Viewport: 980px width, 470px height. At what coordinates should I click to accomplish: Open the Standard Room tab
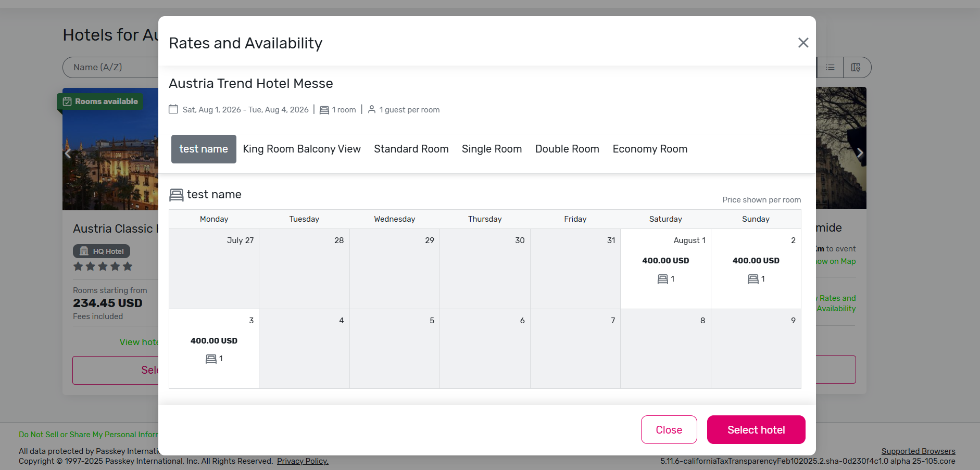point(411,149)
